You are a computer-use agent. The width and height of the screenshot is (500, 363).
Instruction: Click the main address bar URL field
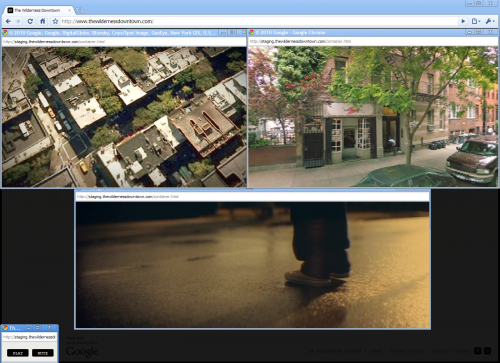pos(258,21)
